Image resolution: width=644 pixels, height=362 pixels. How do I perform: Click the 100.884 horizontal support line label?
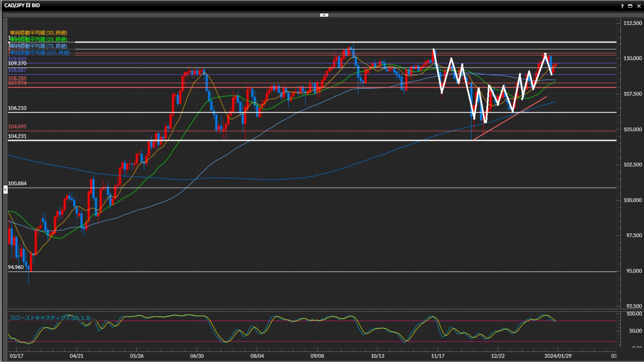17,183
